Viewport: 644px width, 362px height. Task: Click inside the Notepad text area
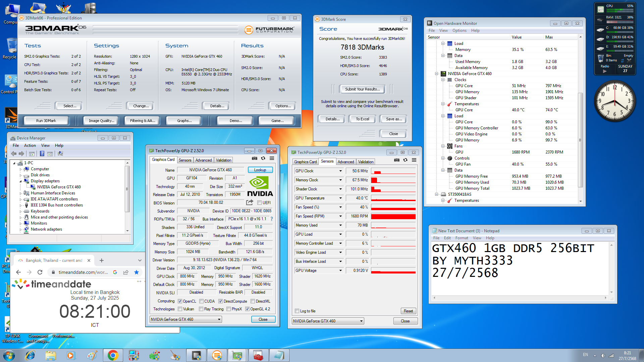pyautogui.click(x=520, y=268)
